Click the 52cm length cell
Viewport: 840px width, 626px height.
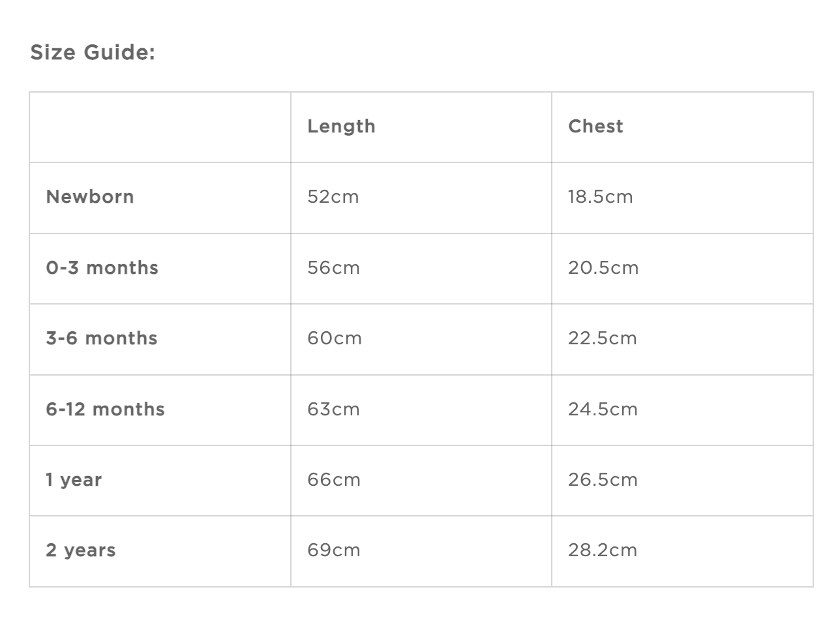point(333,197)
